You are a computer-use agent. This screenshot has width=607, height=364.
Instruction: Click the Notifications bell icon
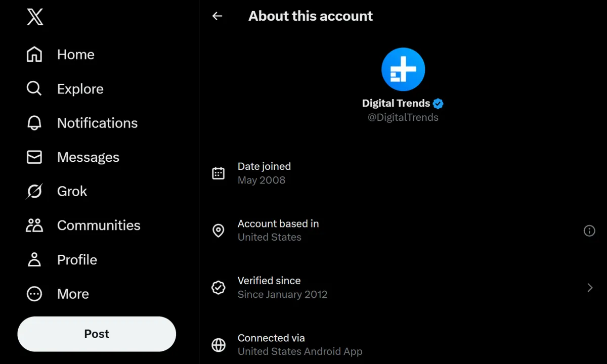click(x=34, y=123)
